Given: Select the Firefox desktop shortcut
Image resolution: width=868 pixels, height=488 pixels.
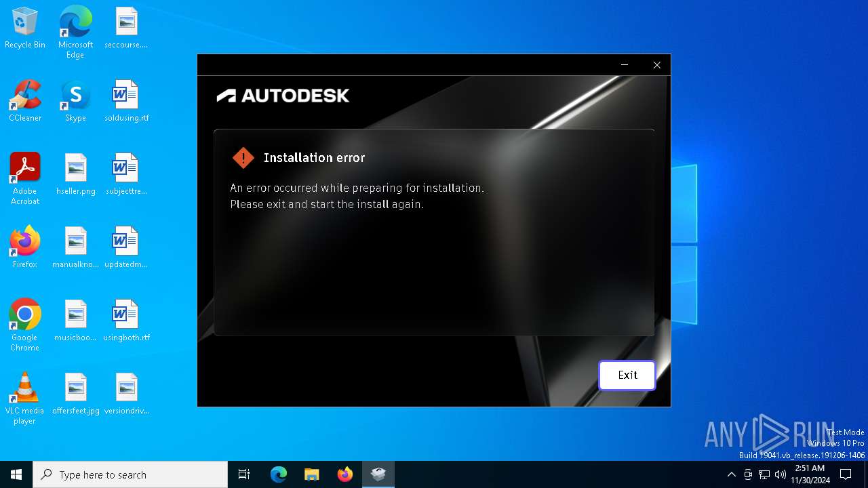Looking at the screenshot, I should pyautogui.click(x=25, y=247).
